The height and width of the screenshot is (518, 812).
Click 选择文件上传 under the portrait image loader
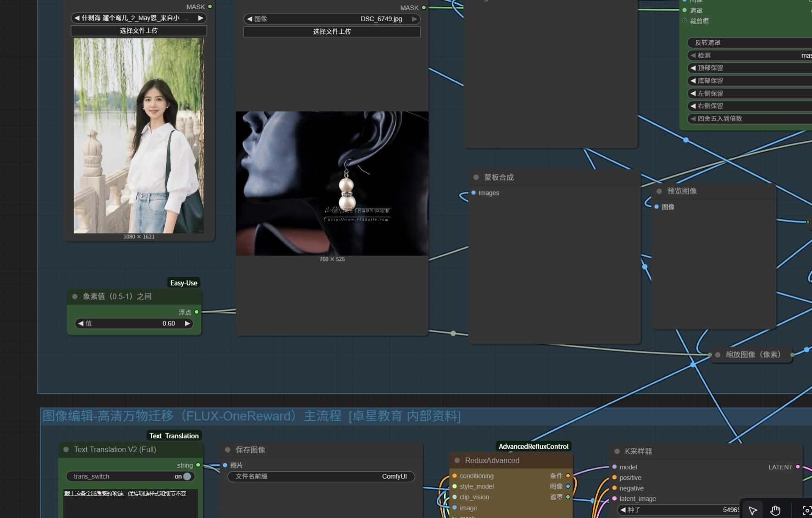click(x=139, y=31)
